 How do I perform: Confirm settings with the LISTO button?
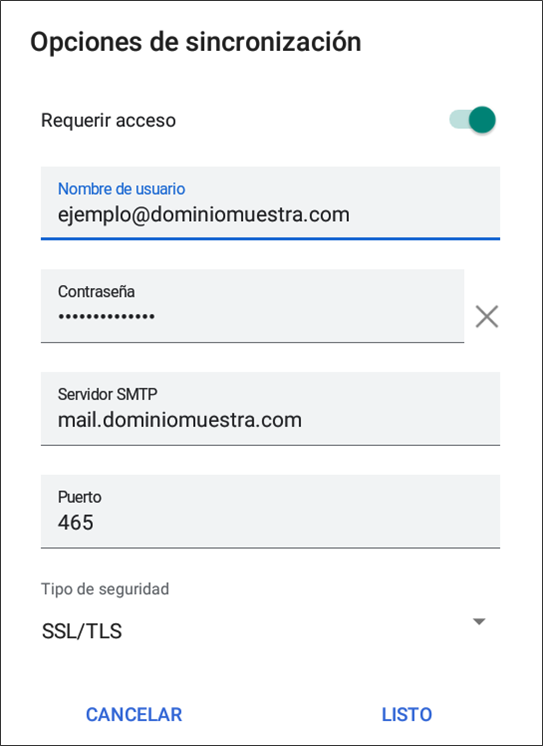pos(407,714)
